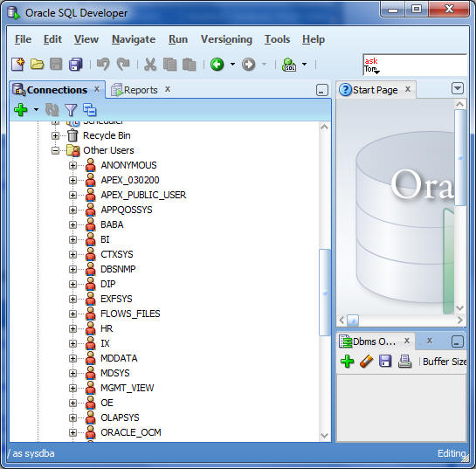This screenshot has width=476, height=469.
Task: Click Connections tree vertical scrollbar thumb
Action: 325,293
